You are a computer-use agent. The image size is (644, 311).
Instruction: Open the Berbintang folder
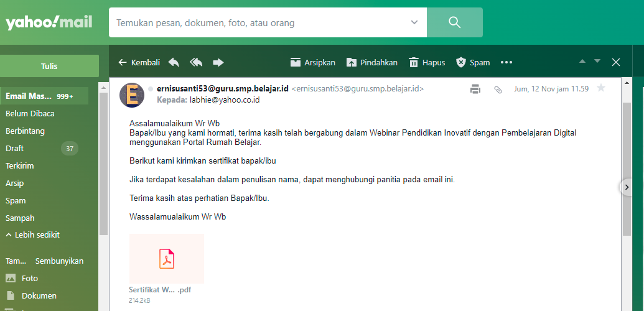25,131
